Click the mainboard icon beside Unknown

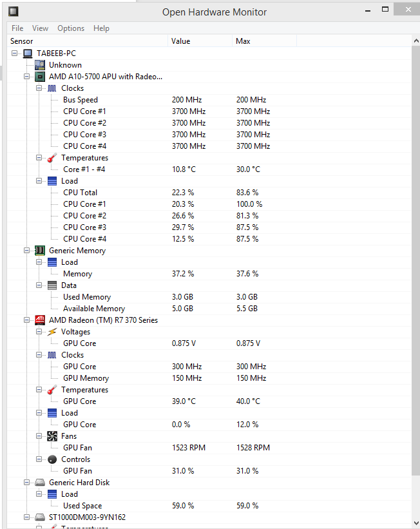(40, 65)
